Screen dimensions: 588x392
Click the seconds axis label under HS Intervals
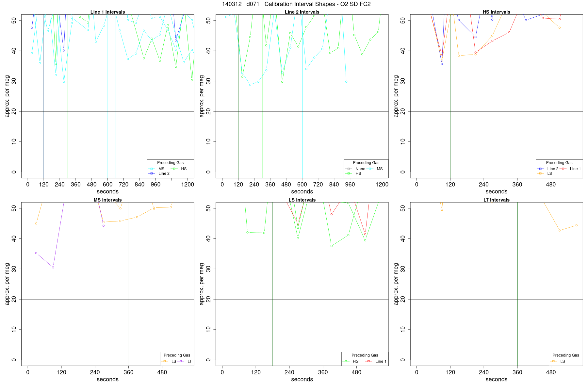click(496, 191)
